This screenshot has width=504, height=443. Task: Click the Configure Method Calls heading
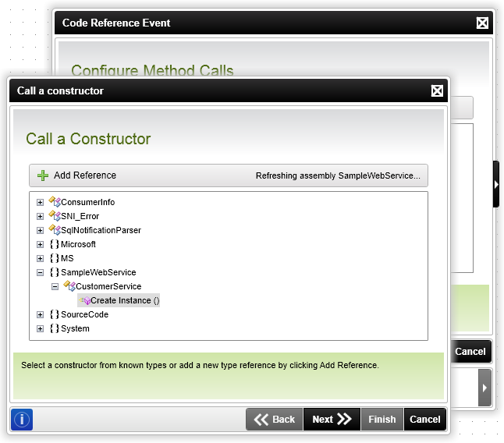point(152,71)
